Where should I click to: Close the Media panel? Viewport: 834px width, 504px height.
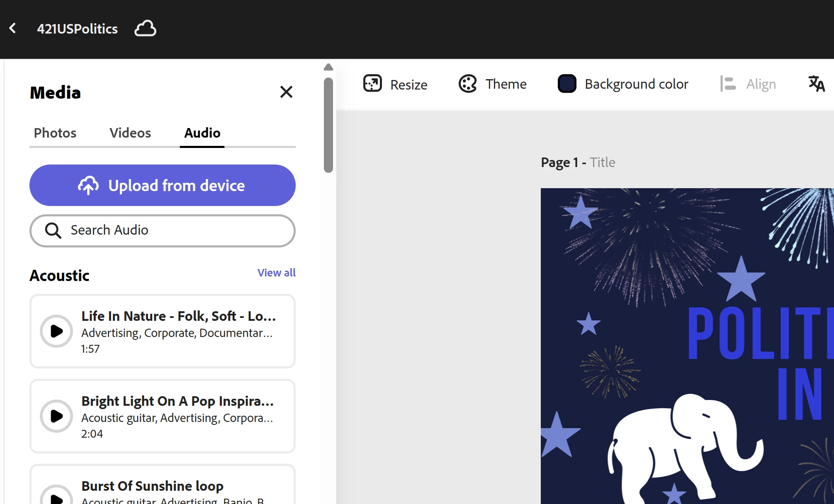286,92
